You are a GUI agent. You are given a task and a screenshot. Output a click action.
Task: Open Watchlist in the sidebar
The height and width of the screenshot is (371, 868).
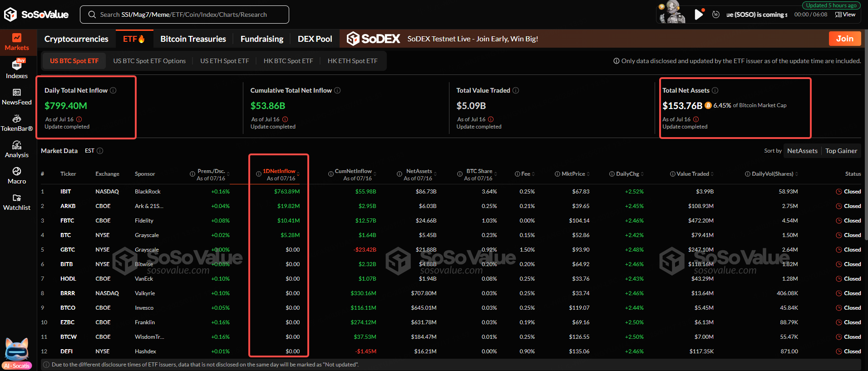17,202
